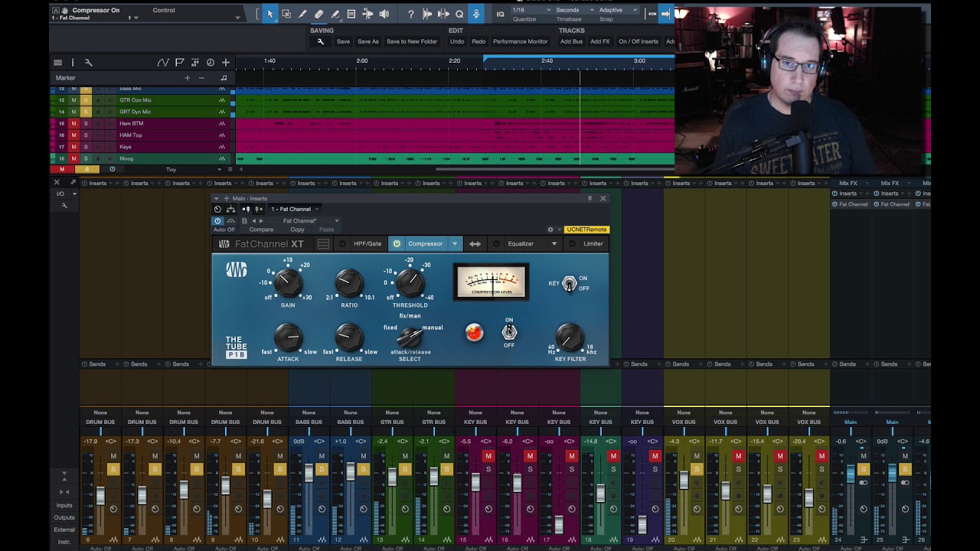This screenshot has height=551, width=980.
Task: Open the tempo track clock icon
Action: pos(210,62)
